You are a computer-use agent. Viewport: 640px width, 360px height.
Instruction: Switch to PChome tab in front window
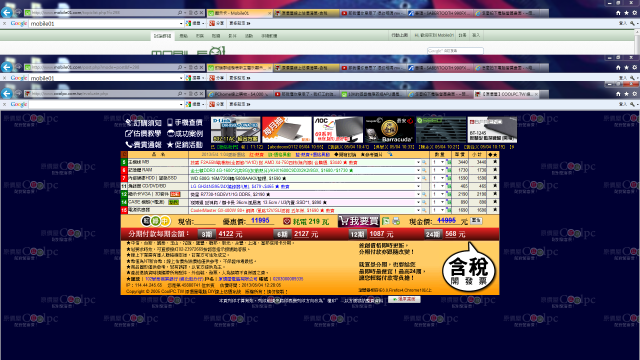239,94
